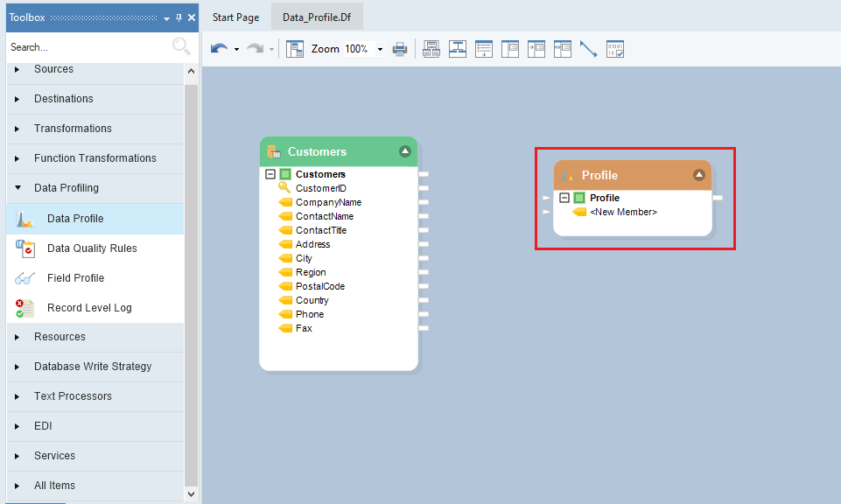Expand the Sources category
The height and width of the screenshot is (504, 841).
click(18, 69)
